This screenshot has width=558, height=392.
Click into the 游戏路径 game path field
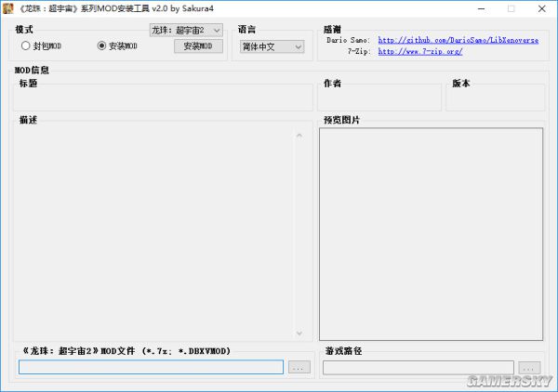coord(418,368)
